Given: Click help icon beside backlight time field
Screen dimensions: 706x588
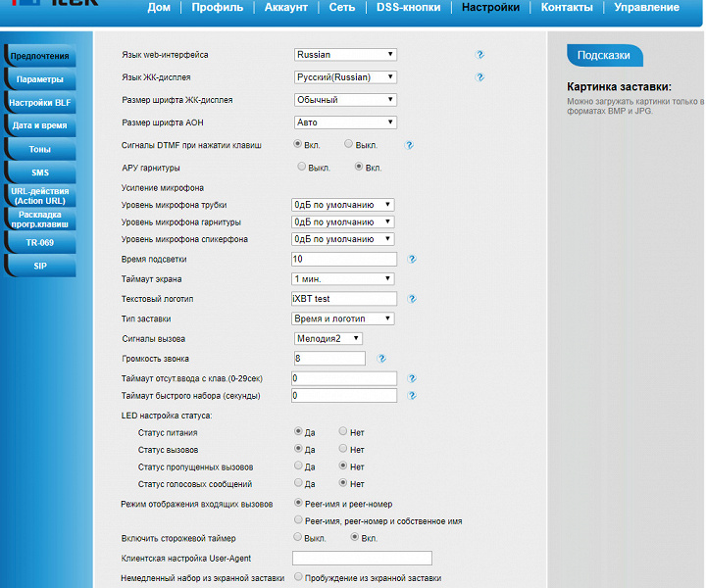Looking at the screenshot, I should 412,259.
